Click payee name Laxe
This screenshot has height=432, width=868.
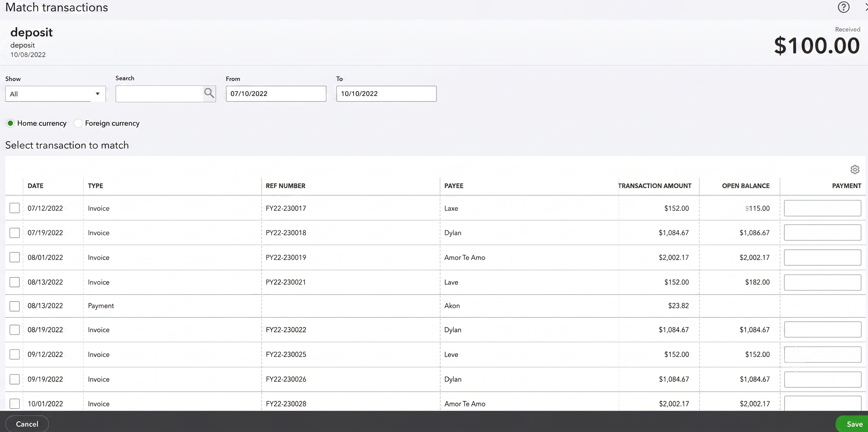pyautogui.click(x=451, y=208)
